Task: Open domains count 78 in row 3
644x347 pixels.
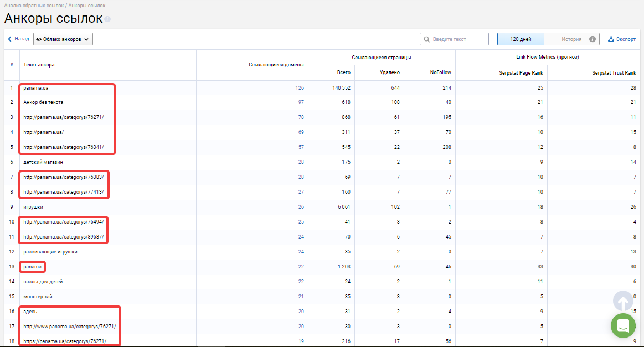Action: [x=301, y=117]
